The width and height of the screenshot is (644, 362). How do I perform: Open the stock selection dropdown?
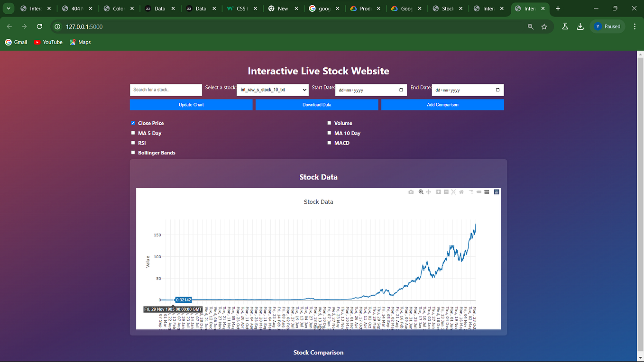click(272, 90)
